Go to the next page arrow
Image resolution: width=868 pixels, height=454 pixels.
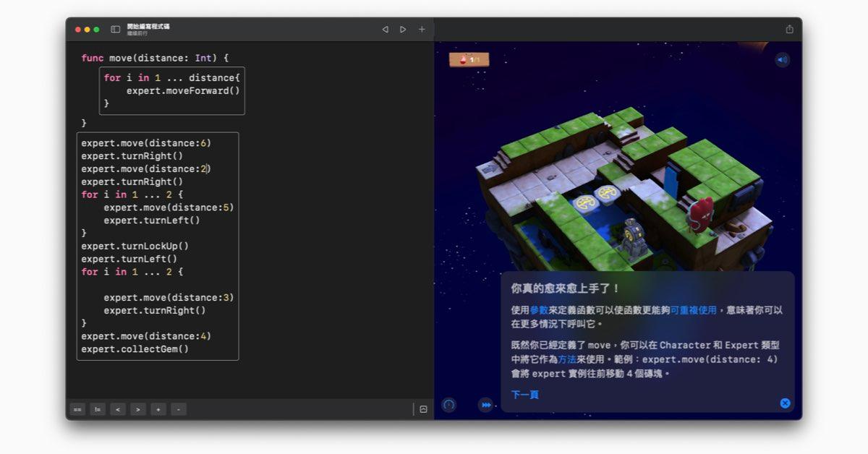click(403, 30)
